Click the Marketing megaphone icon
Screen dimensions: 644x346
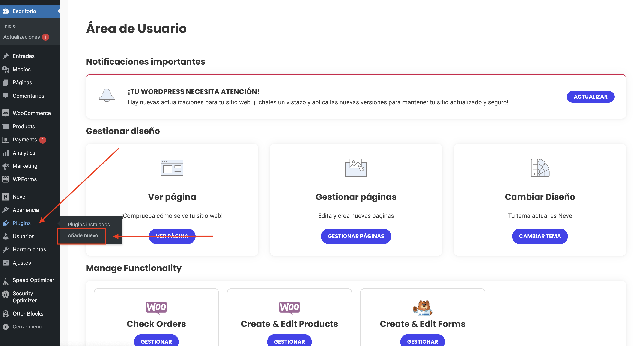[x=6, y=166]
